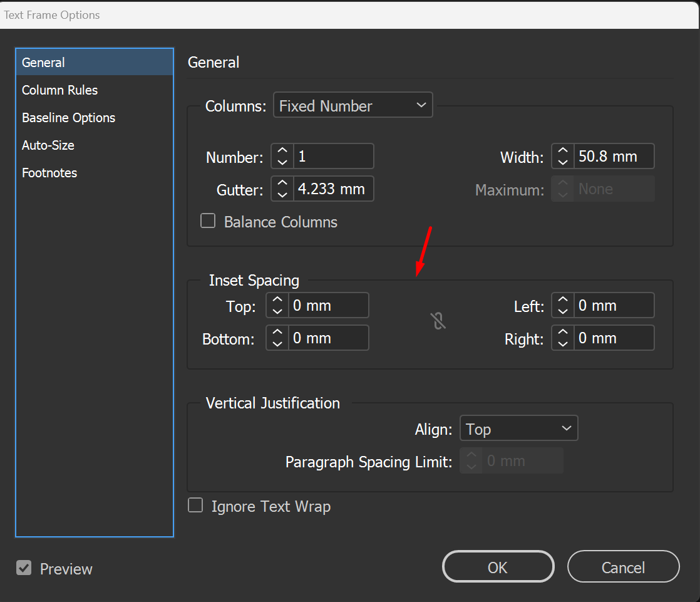Viewport: 700px width, 602px height.
Task: Open the vertical justification Align dropdown
Action: click(518, 428)
